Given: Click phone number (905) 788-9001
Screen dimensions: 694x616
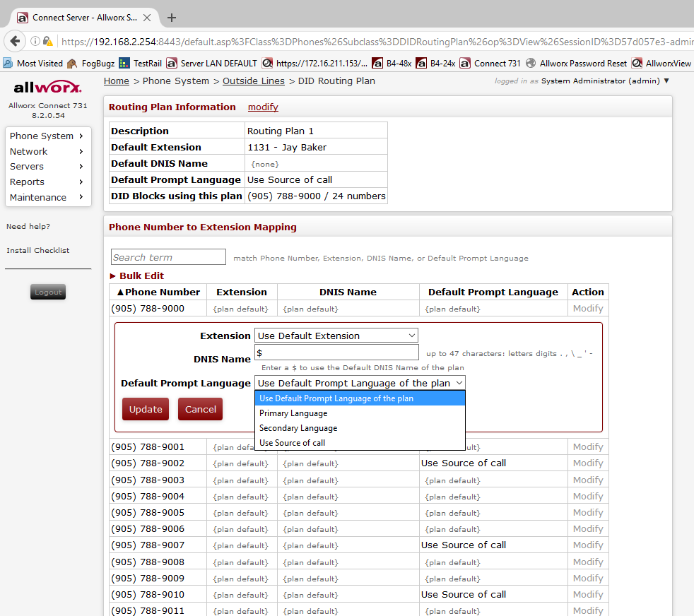Looking at the screenshot, I should click(148, 447).
